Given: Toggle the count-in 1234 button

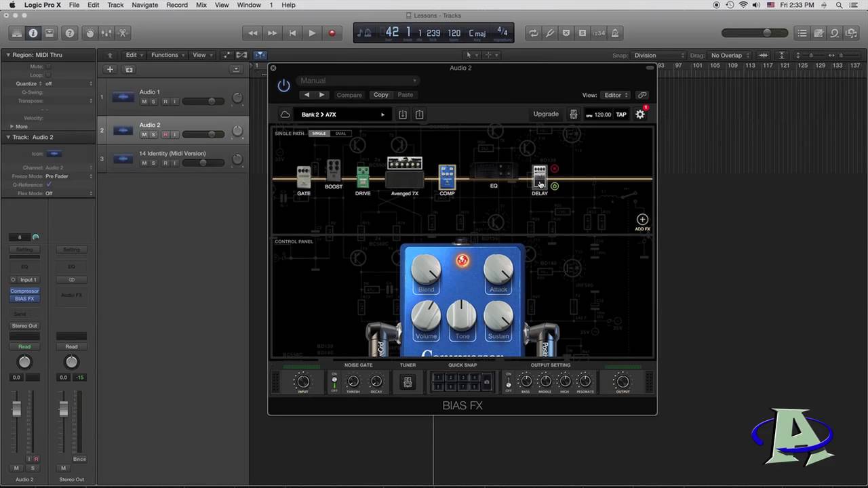Looking at the screenshot, I should point(598,33).
